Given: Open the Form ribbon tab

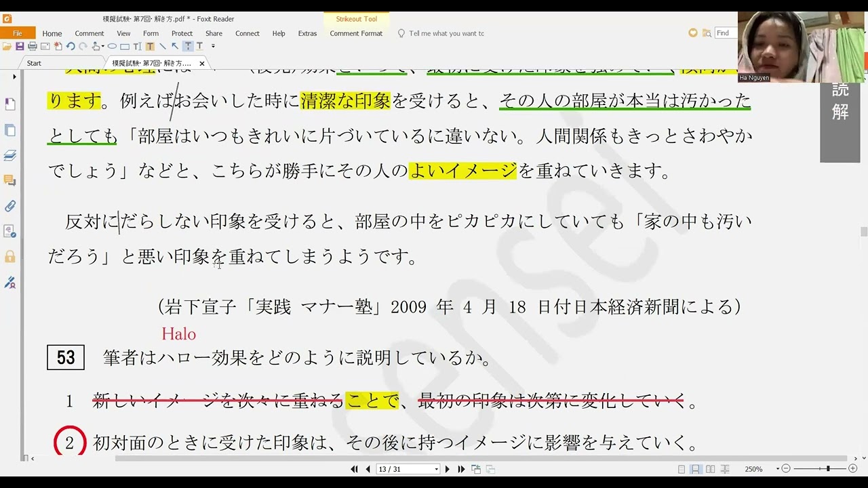Looking at the screenshot, I should (x=151, y=33).
